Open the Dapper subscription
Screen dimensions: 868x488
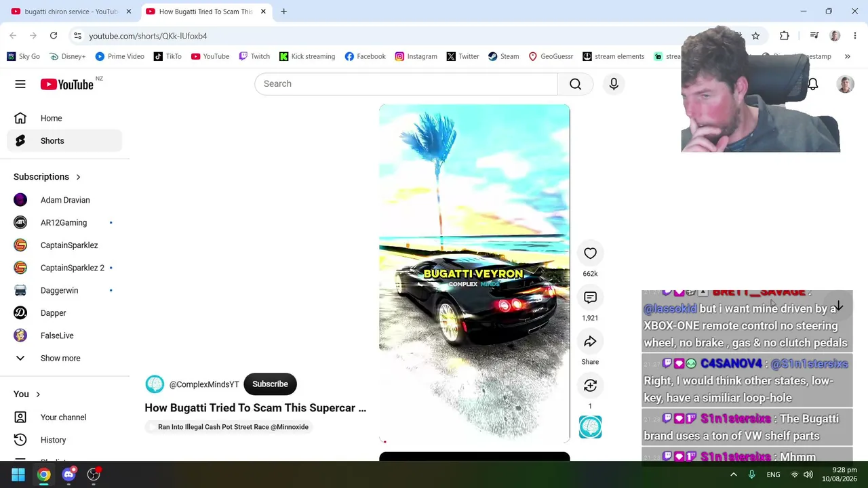click(x=64, y=313)
